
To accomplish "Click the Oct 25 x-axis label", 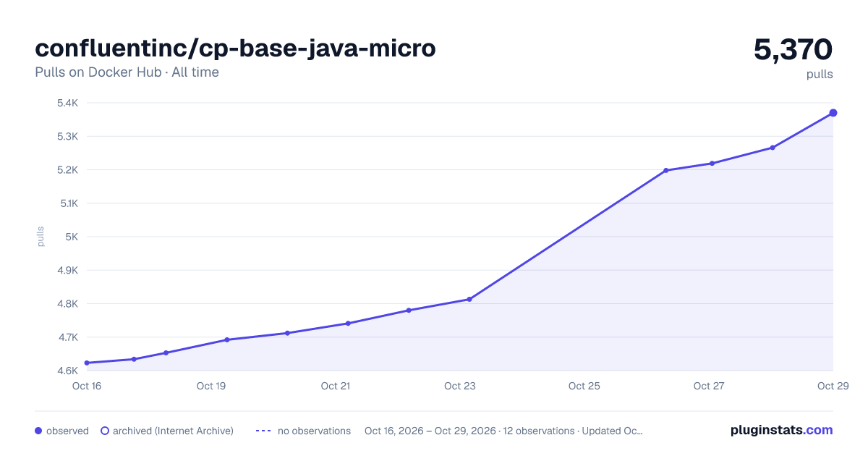I will (x=584, y=386).
